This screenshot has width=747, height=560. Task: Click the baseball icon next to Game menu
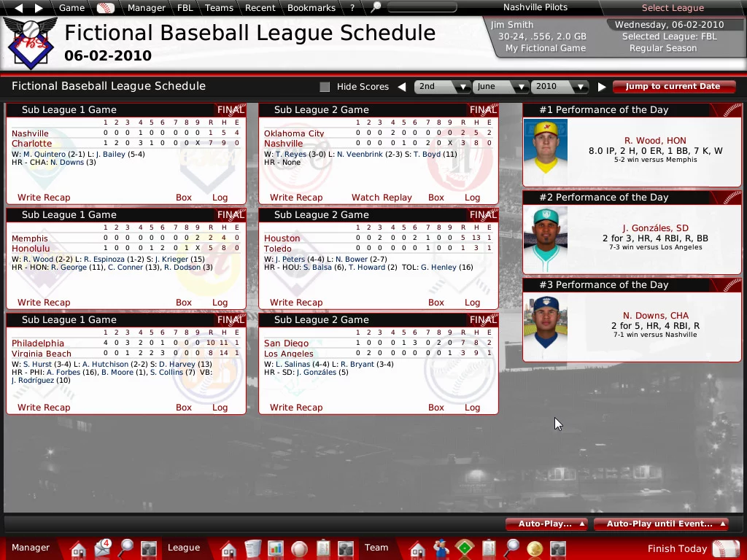coord(105,7)
